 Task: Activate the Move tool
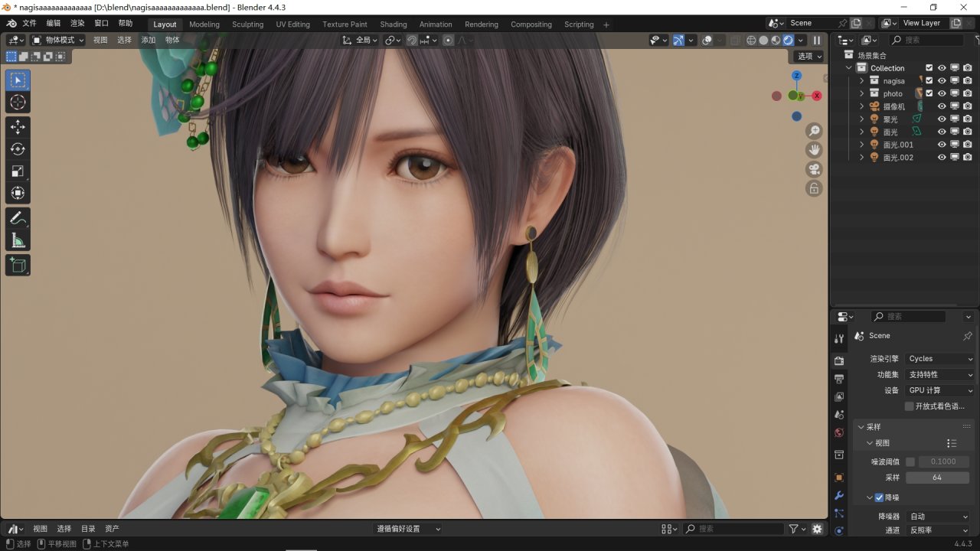point(18,127)
